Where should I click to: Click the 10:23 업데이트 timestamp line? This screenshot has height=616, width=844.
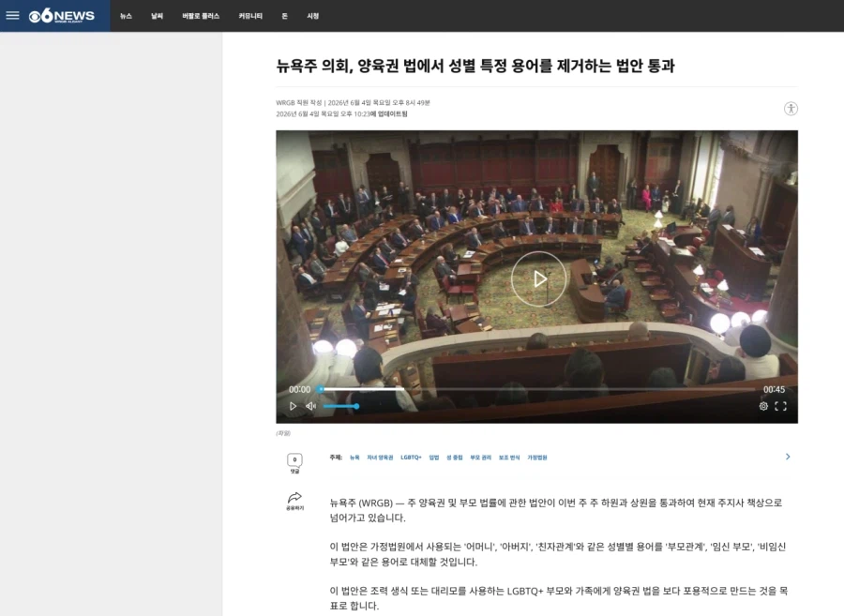click(341, 114)
